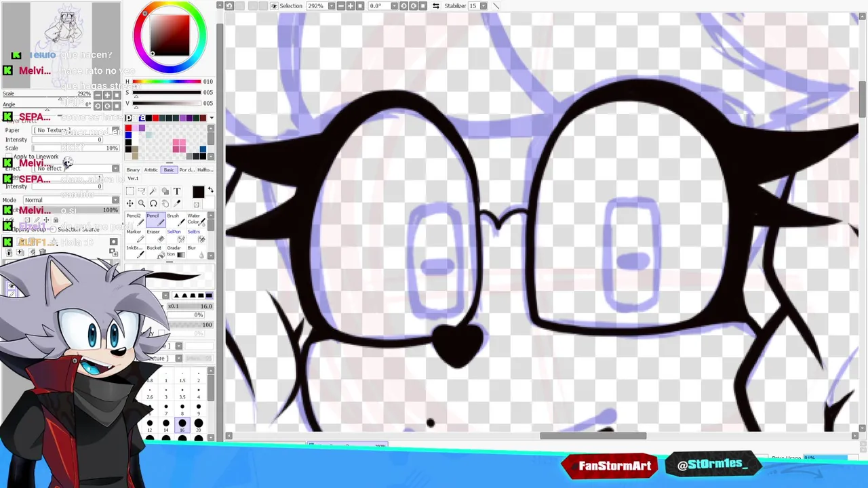Select the sharpest triangular brush edge shape

coord(176,296)
